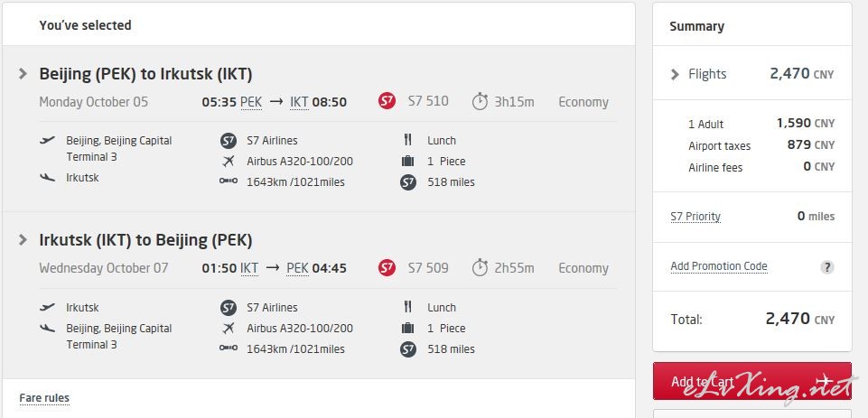This screenshot has width=868, height=418.
Task: Click the stopwatch icon next to 3h15m
Action: tap(480, 101)
